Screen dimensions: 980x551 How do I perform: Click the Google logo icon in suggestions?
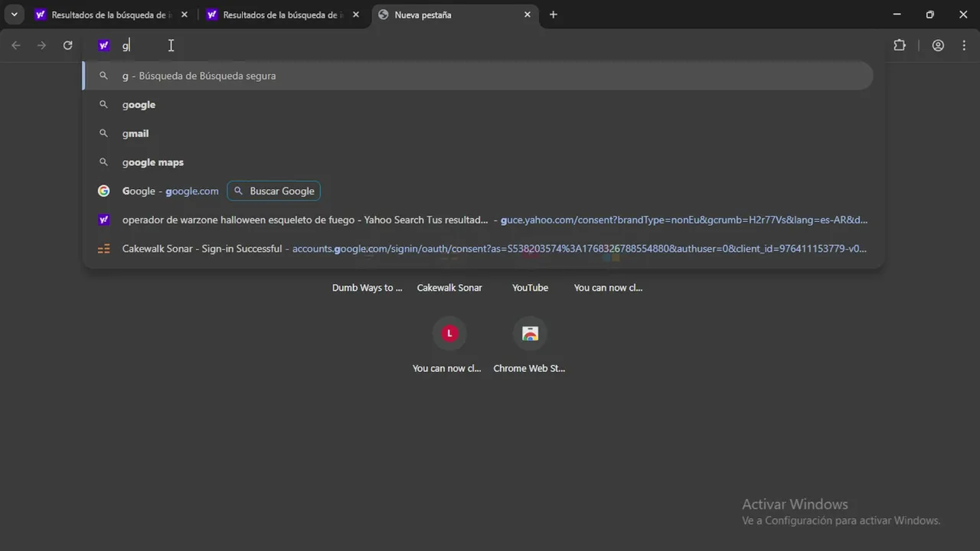104,191
